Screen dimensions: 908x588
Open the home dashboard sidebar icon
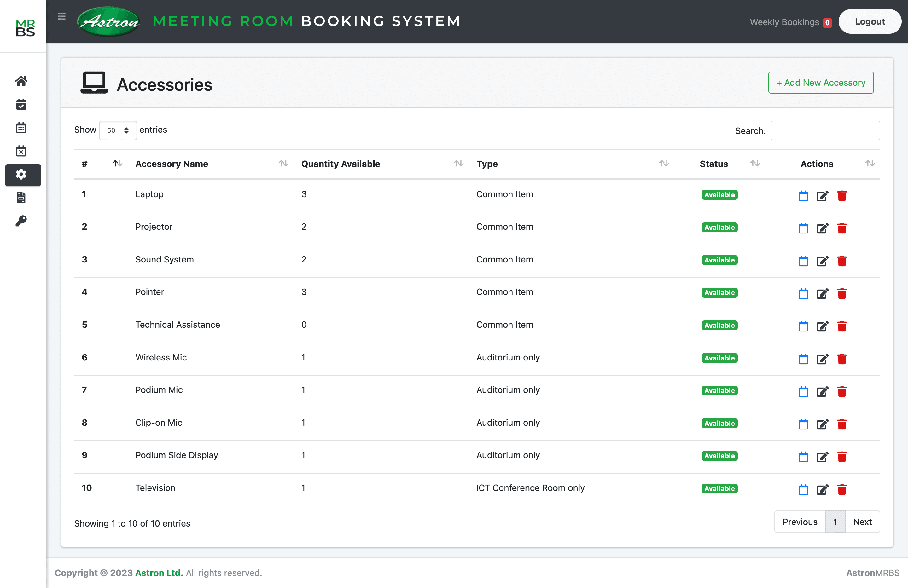(x=21, y=81)
